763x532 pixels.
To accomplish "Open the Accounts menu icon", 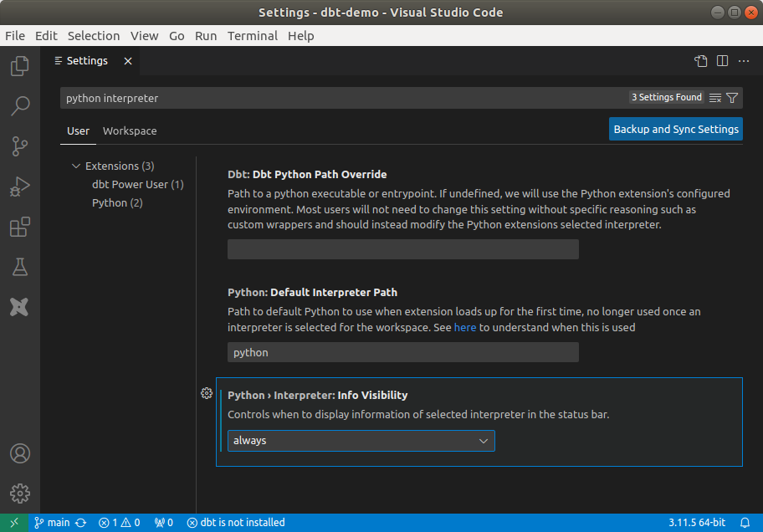I will (x=20, y=453).
